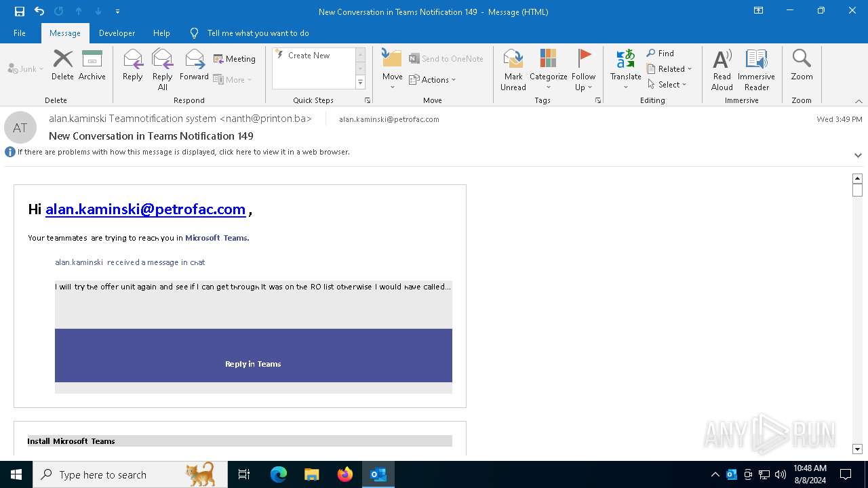Click the Install Microsoft Teams heading

71,441
